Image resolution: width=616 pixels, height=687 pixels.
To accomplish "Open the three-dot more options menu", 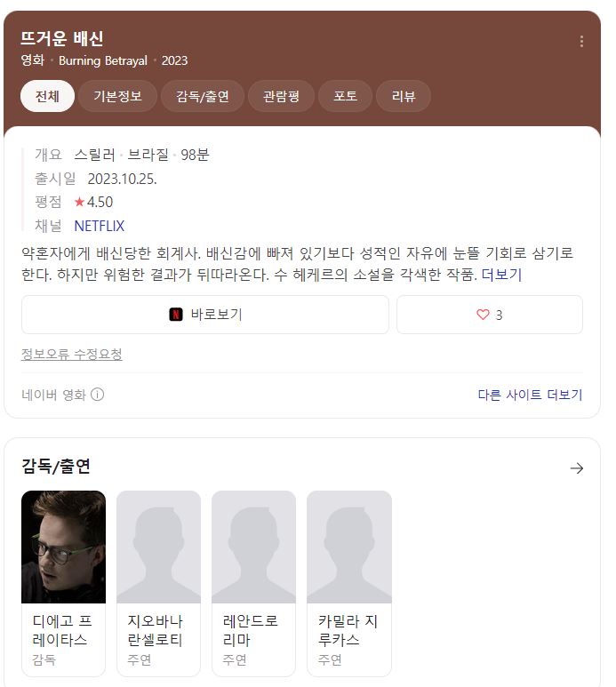I will tap(581, 42).
